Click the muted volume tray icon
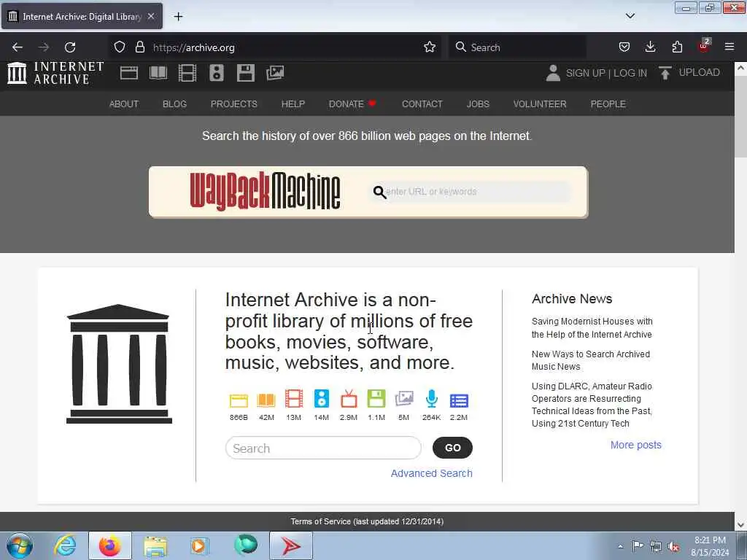Image resolution: width=747 pixels, height=560 pixels. pos(673,546)
